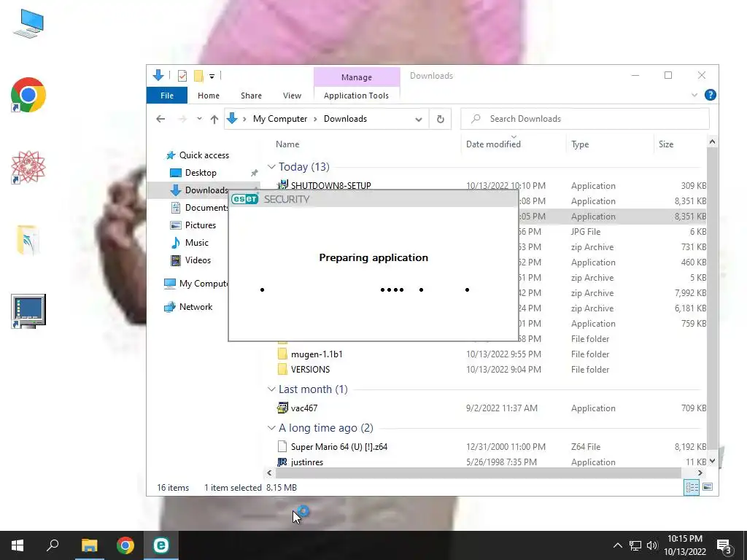Collapse the Today (13) group
Viewport: 747px width, 560px height.
[x=271, y=167]
